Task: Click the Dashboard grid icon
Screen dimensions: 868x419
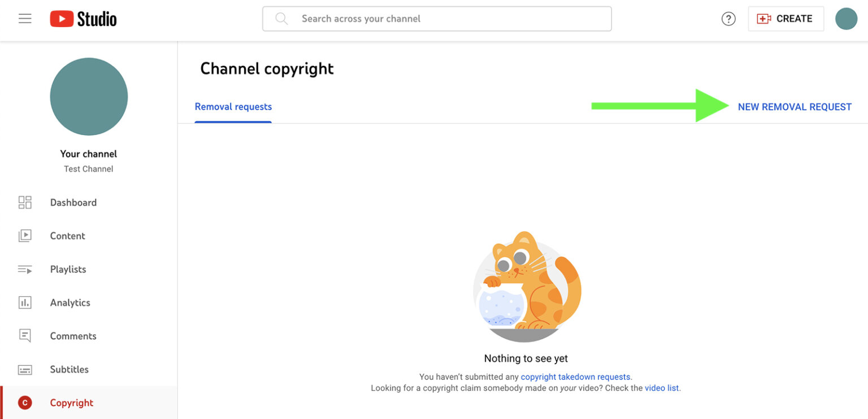Action: [25, 202]
